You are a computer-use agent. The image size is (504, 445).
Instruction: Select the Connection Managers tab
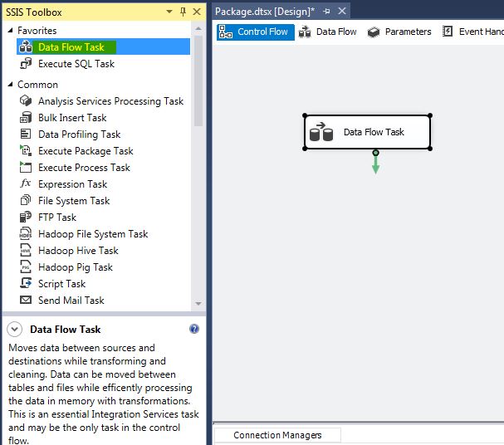pyautogui.click(x=277, y=435)
